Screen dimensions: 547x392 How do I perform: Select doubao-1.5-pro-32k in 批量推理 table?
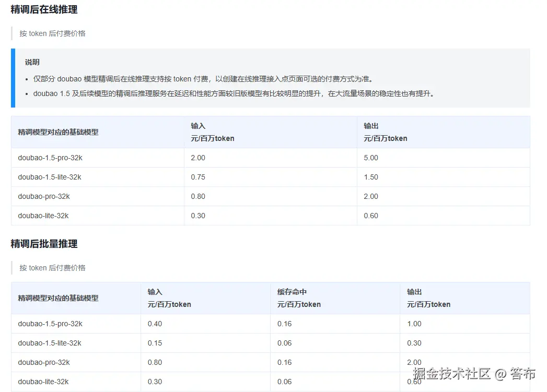tap(50, 324)
